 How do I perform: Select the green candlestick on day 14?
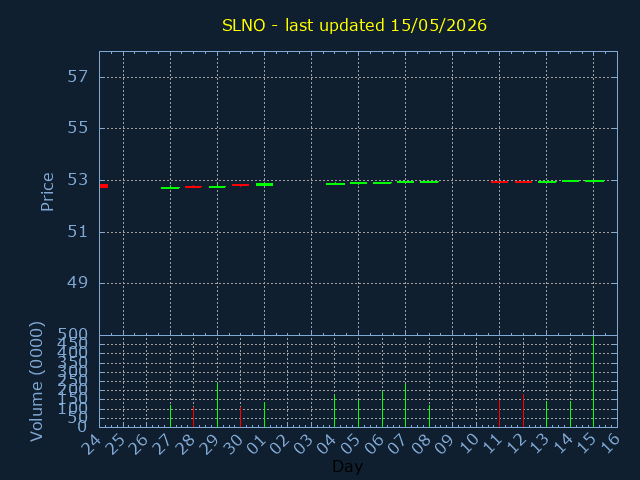[571, 181]
